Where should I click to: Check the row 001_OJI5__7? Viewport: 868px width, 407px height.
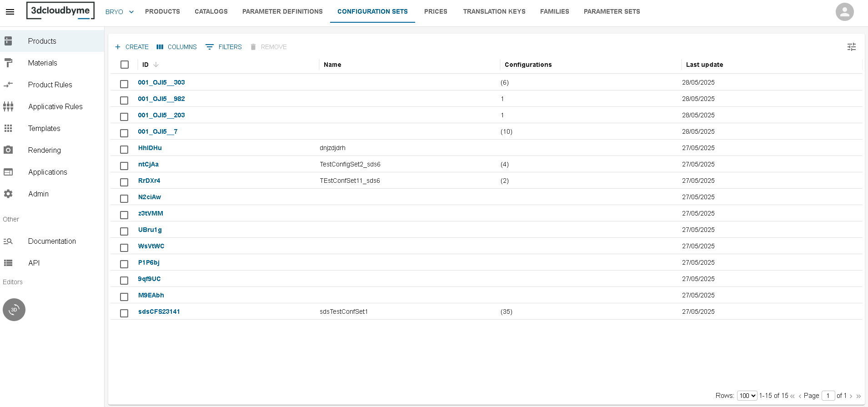point(124,133)
